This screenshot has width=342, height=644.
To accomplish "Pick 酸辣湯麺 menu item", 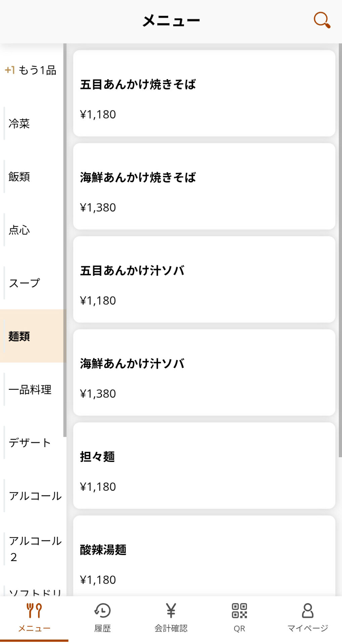I will (x=204, y=557).
